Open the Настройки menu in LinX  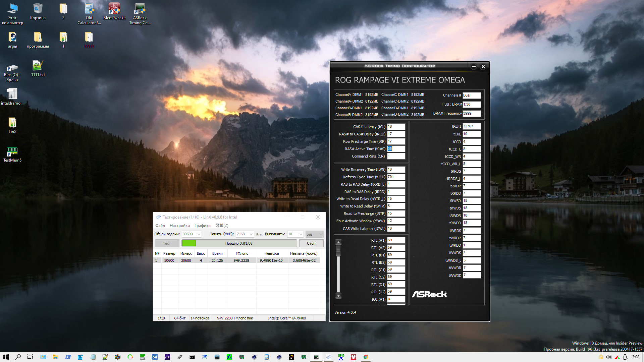[x=179, y=226]
